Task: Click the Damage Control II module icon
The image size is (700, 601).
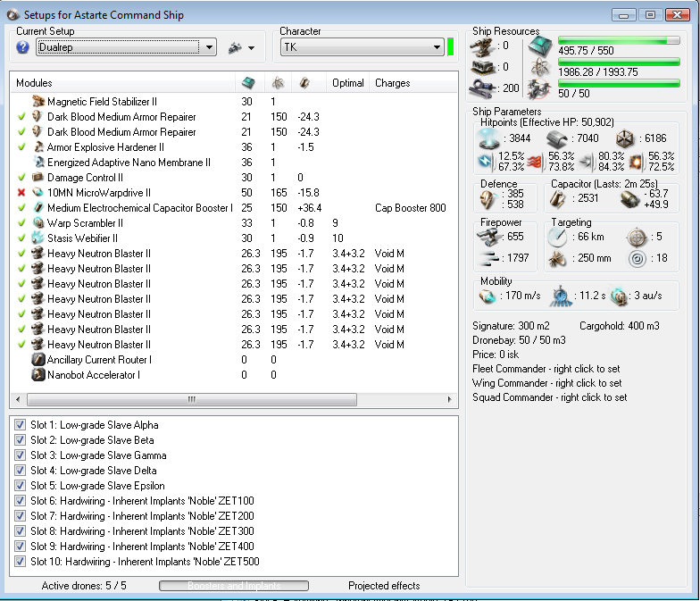Action: (x=37, y=178)
